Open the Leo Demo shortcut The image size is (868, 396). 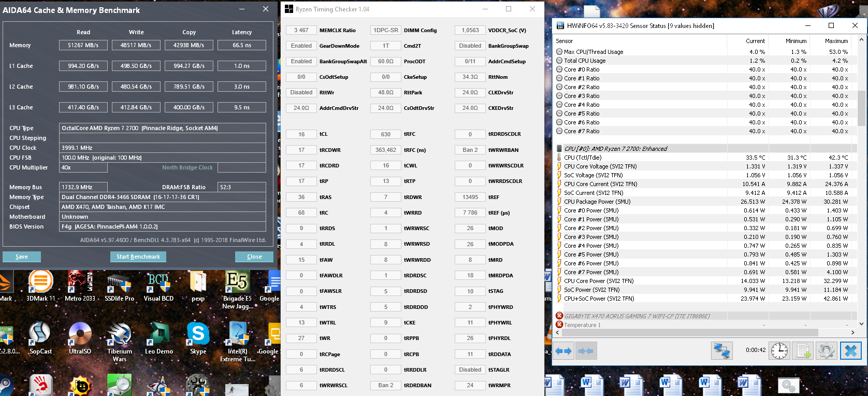[159, 338]
